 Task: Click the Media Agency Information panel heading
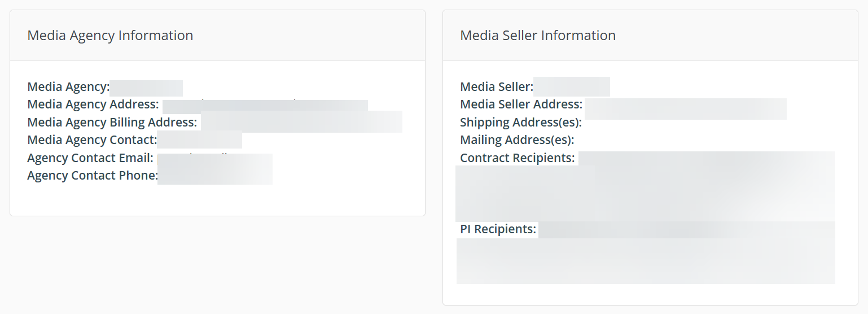click(x=110, y=36)
